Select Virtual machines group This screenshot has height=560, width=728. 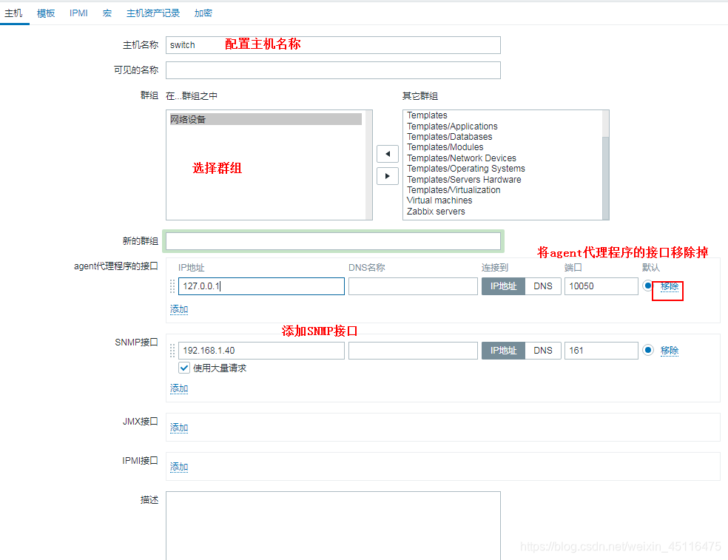point(439,200)
